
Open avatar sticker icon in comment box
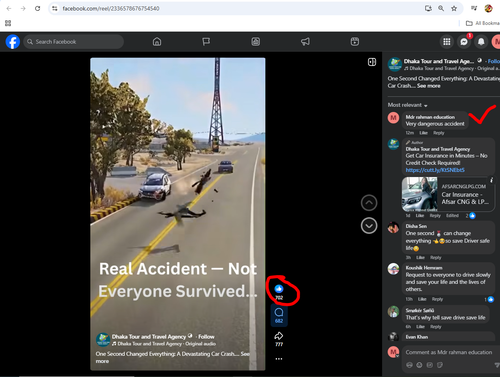(x=409, y=365)
